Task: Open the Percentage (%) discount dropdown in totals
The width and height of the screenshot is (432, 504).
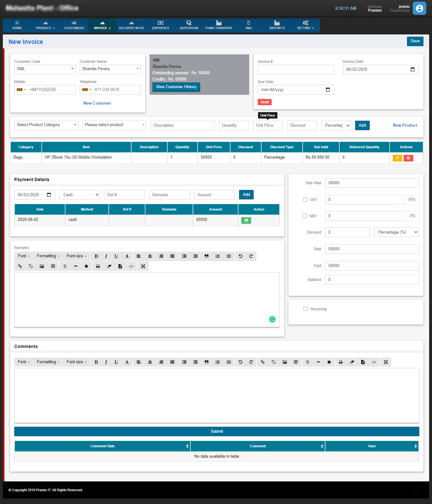Action: [x=397, y=232]
